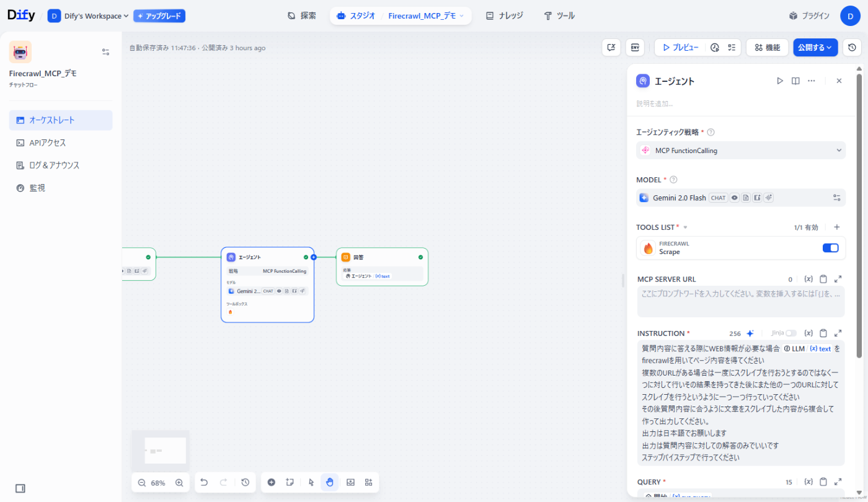This screenshot has width=868, height=502.
Task: Add a new node with plus icon
Action: [272, 482]
